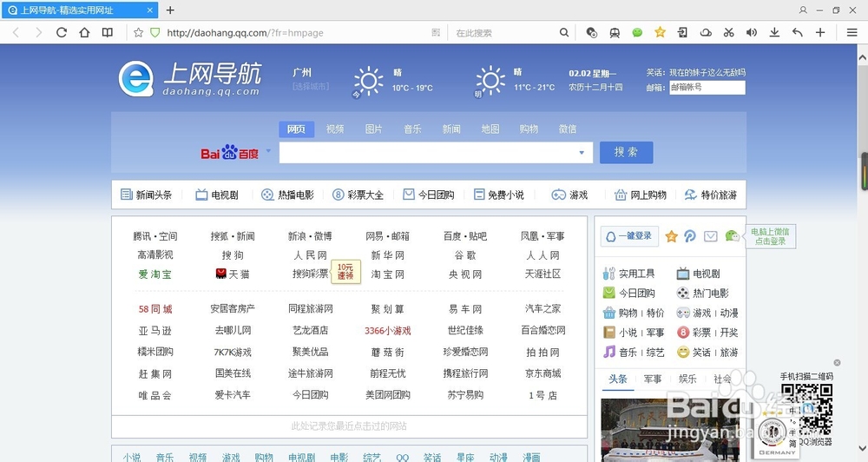
Task: Click 选择城市 to change city
Action: [x=311, y=87]
